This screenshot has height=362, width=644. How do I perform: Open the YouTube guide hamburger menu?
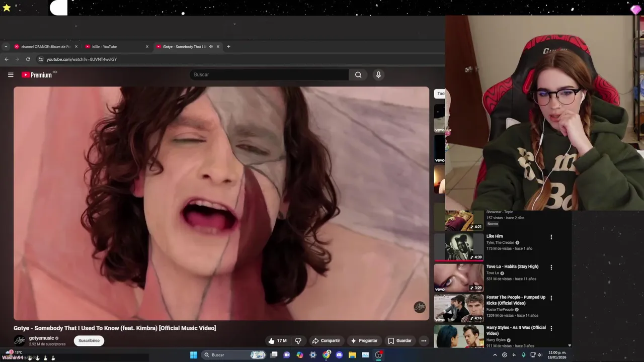click(11, 75)
